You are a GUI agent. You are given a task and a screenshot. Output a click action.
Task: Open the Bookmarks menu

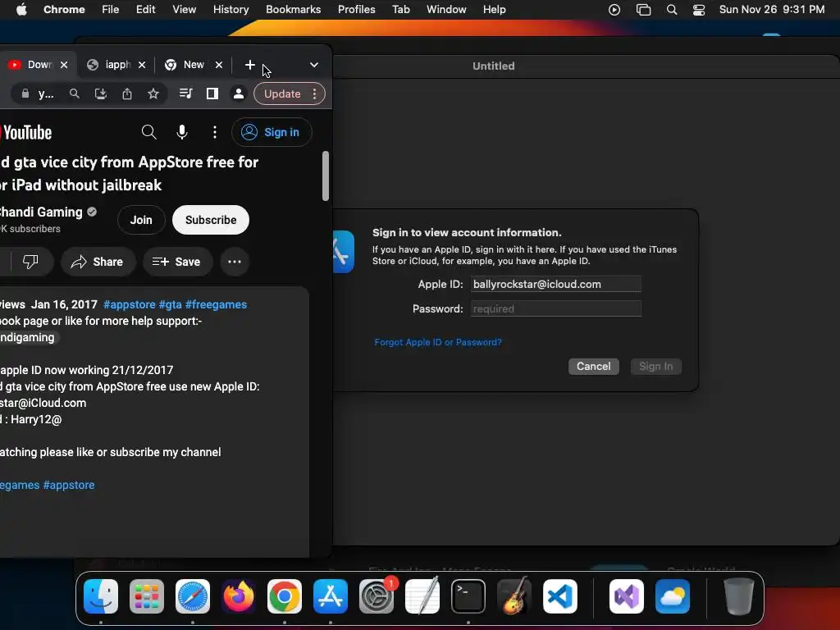pyautogui.click(x=293, y=9)
